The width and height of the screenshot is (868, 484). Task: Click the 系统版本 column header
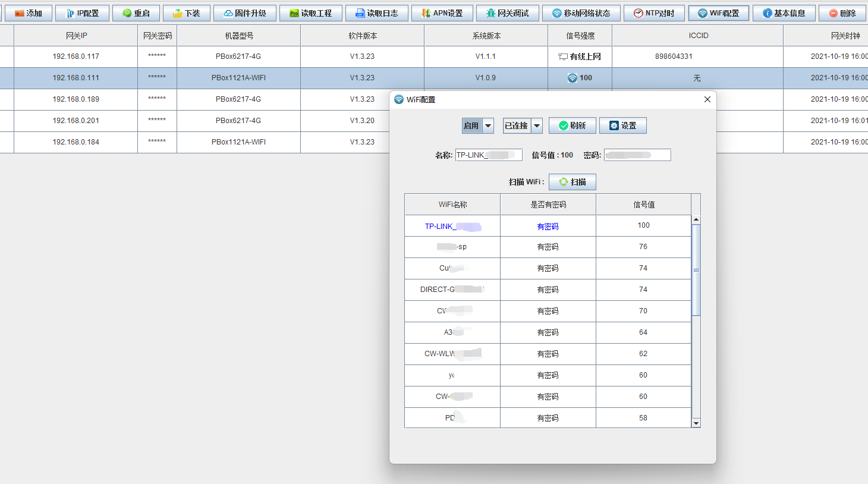click(x=486, y=36)
